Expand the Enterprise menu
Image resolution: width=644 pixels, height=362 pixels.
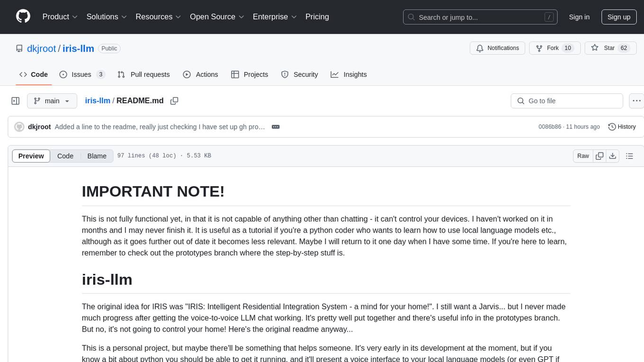(x=275, y=17)
